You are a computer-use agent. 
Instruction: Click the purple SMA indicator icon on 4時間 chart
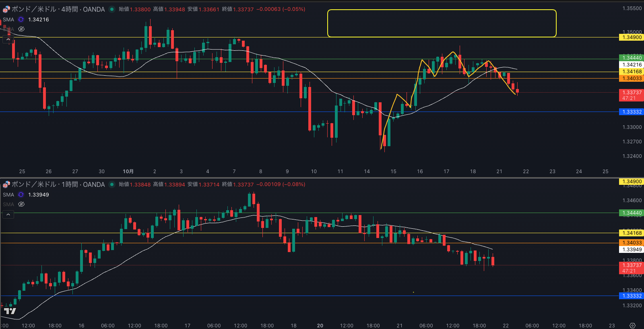(x=21, y=19)
